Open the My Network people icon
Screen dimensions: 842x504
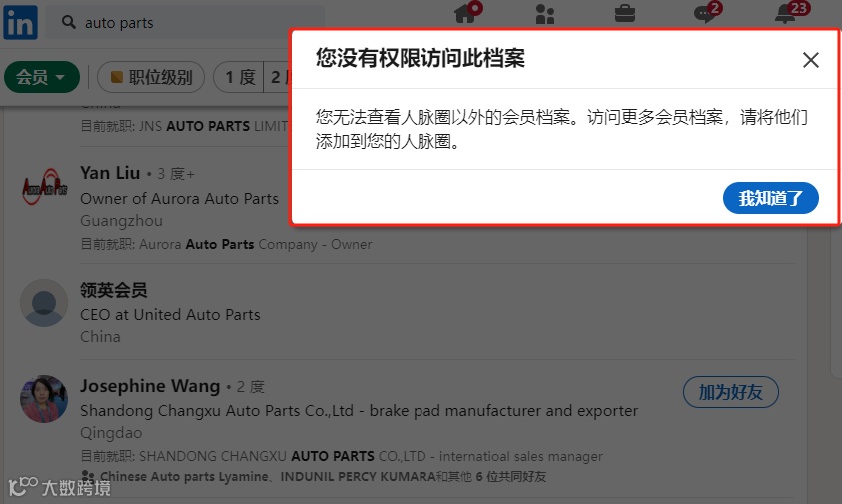[544, 14]
